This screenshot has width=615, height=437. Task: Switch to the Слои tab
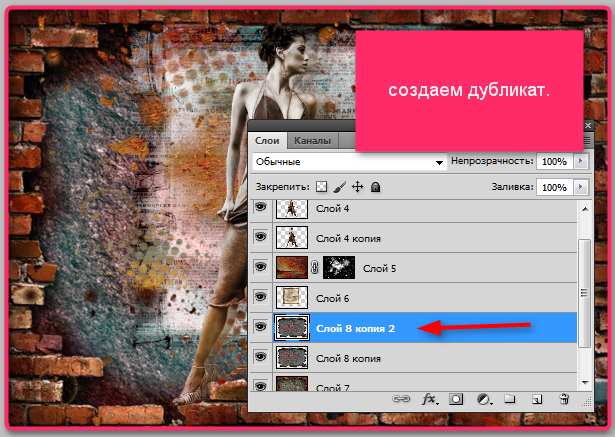pos(267,140)
